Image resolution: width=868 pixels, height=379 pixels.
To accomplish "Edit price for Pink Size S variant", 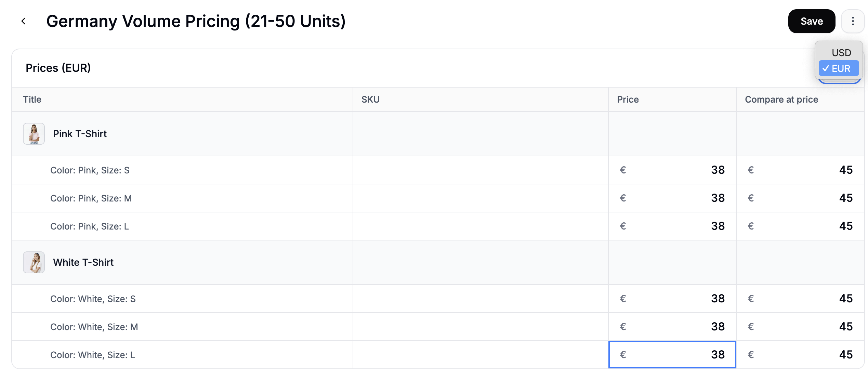I will pyautogui.click(x=671, y=170).
